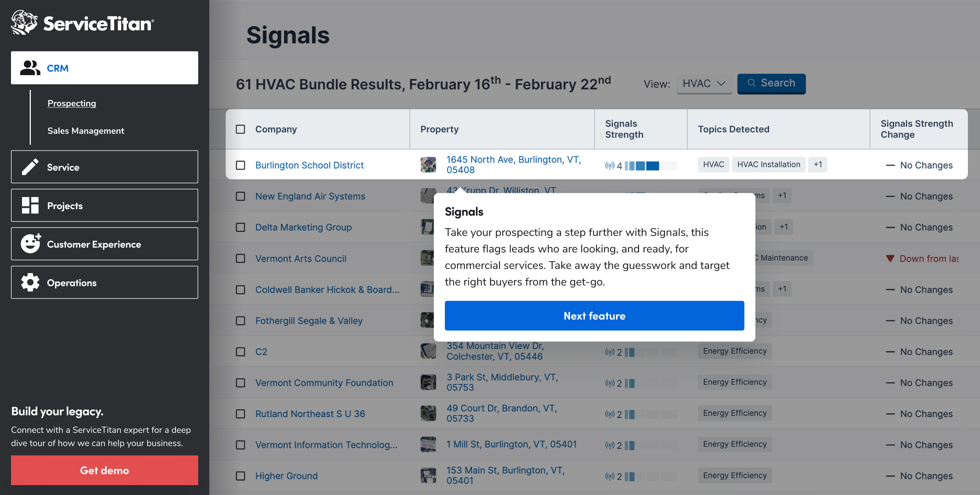Click the ServiceTitan logo icon

(x=24, y=23)
